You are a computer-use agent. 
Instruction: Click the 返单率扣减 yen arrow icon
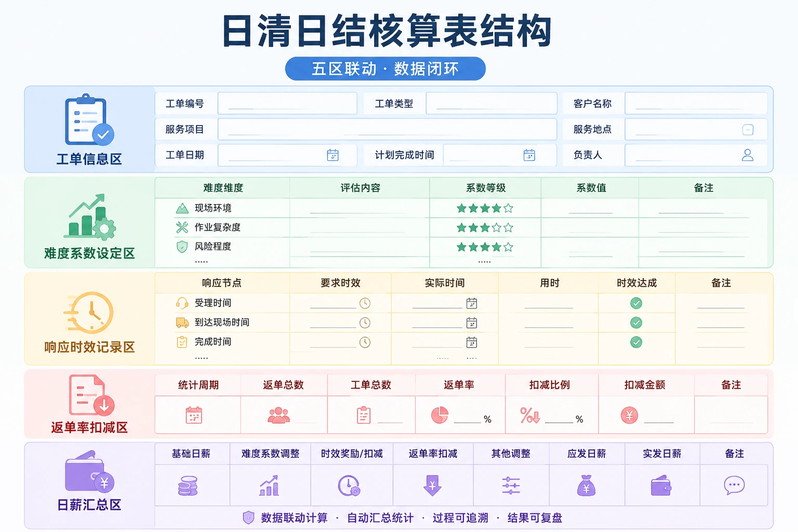(432, 486)
